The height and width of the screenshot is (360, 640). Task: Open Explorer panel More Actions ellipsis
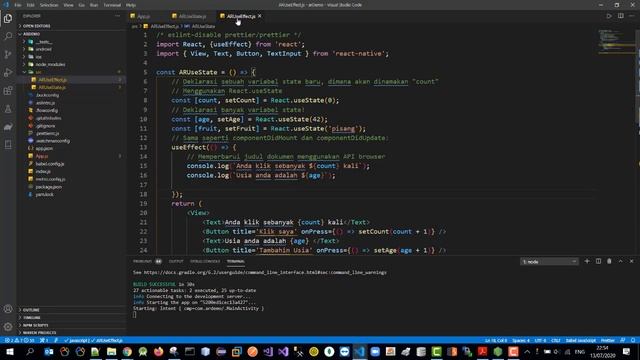click(118, 16)
